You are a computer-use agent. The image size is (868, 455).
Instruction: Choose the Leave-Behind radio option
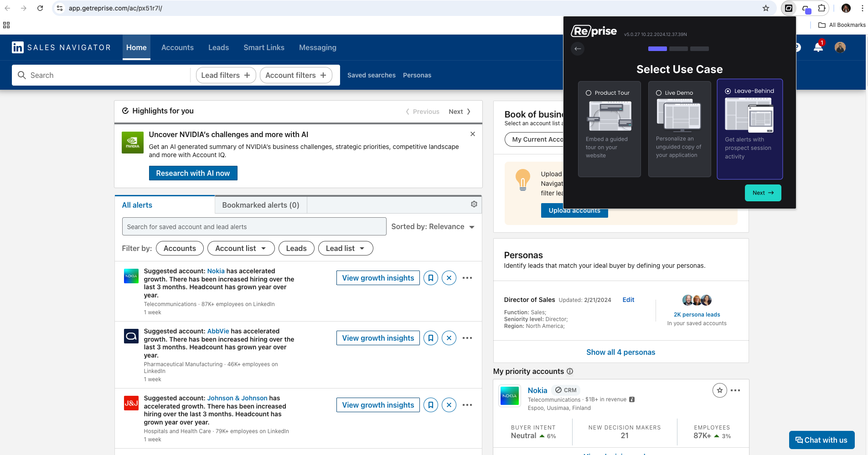pyautogui.click(x=728, y=91)
